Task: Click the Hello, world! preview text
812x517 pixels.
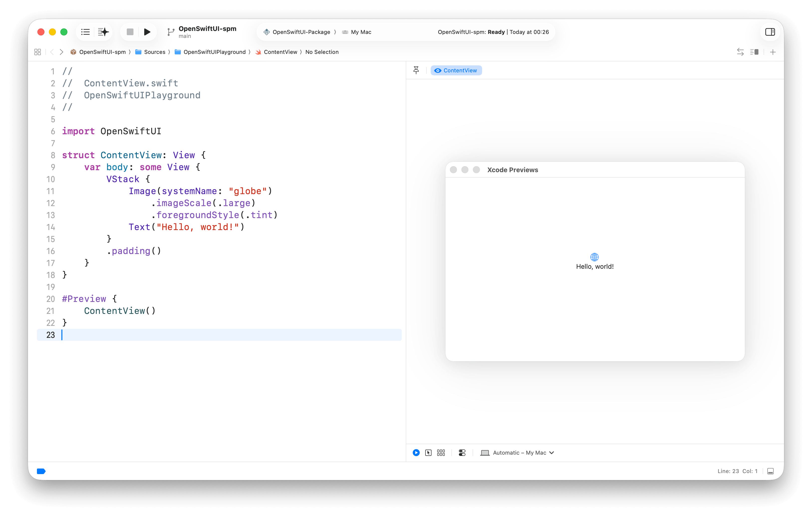Action: [595, 266]
